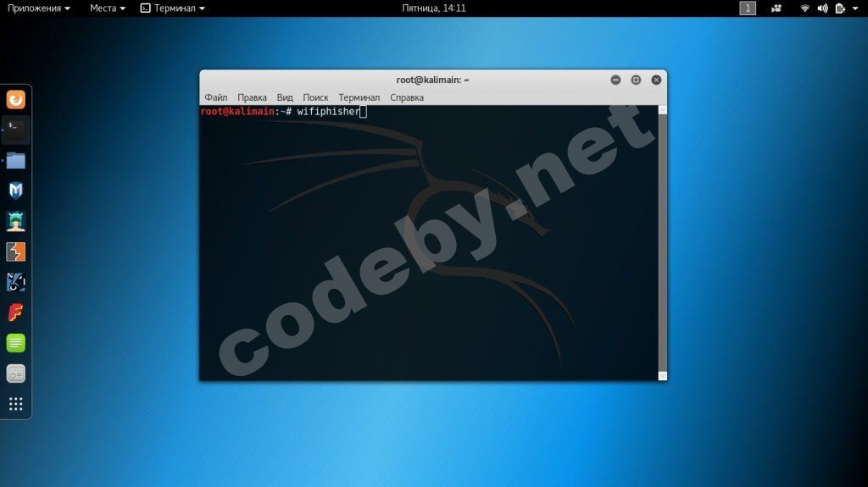Screen dimensions: 868x487
Task: Open the Files folder icon in the dock
Action: pyautogui.click(x=15, y=160)
